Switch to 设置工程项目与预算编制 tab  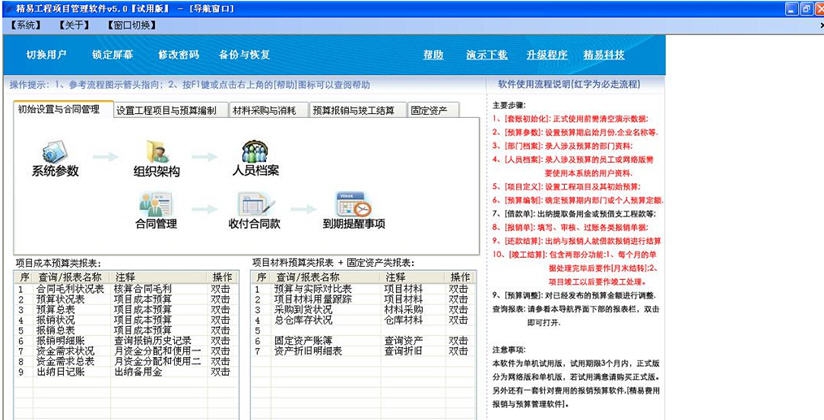tap(170, 110)
